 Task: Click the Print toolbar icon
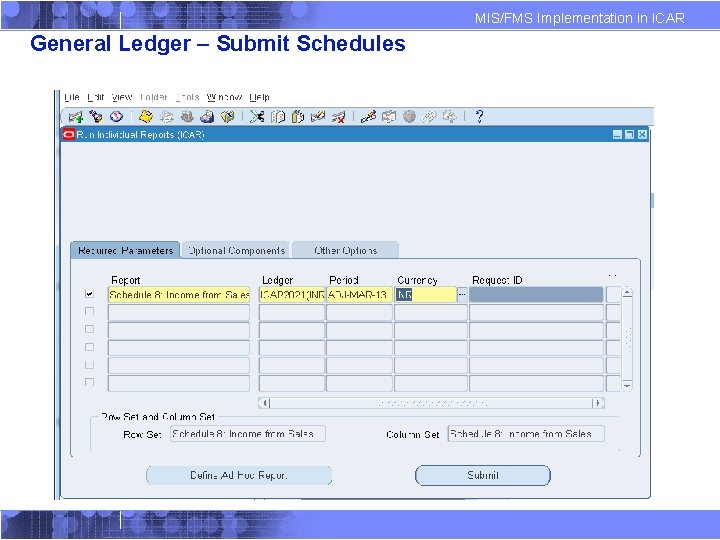coord(207,117)
